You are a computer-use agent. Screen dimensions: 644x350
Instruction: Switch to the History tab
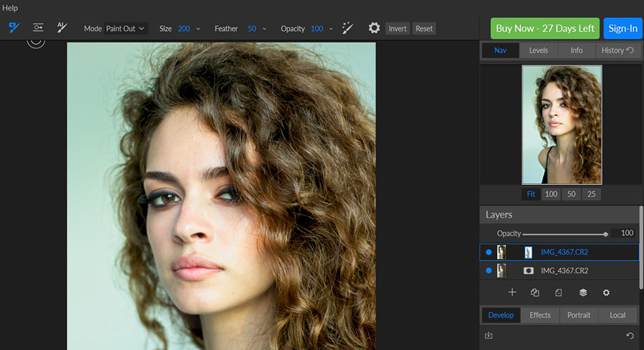617,50
